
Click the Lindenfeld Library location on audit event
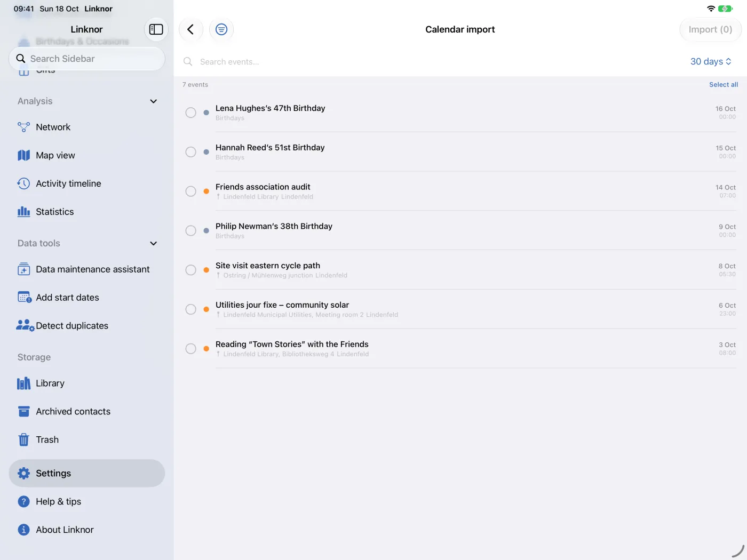coord(268,197)
